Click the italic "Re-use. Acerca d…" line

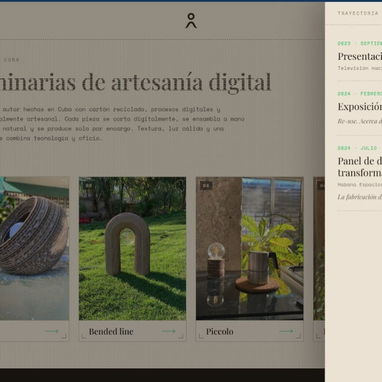pyautogui.click(x=360, y=121)
